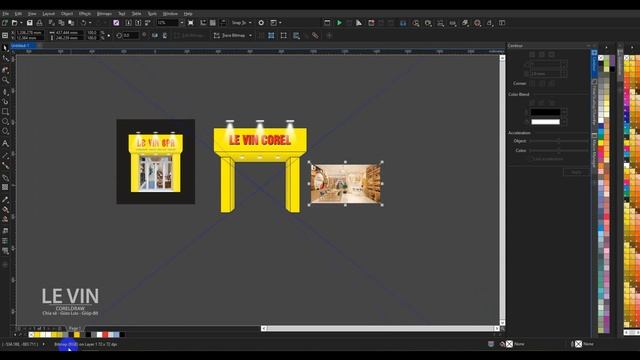
Task: Open the Layout menu
Action: (x=49, y=13)
